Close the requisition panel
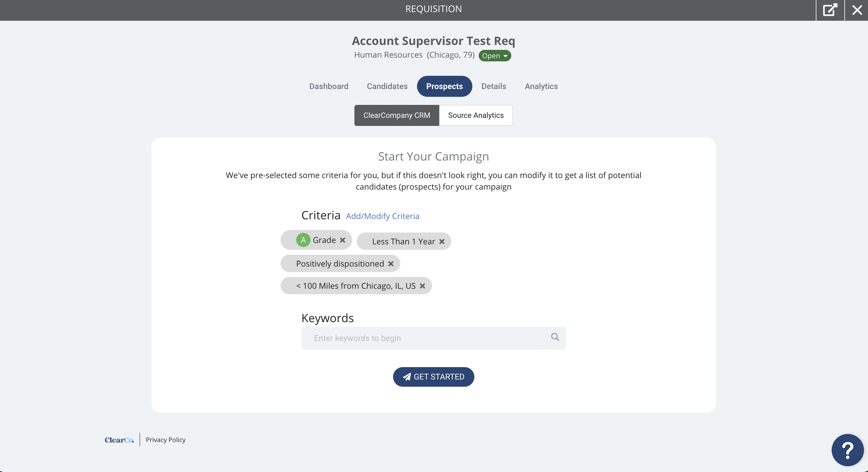This screenshot has width=868, height=472. pyautogui.click(x=857, y=10)
